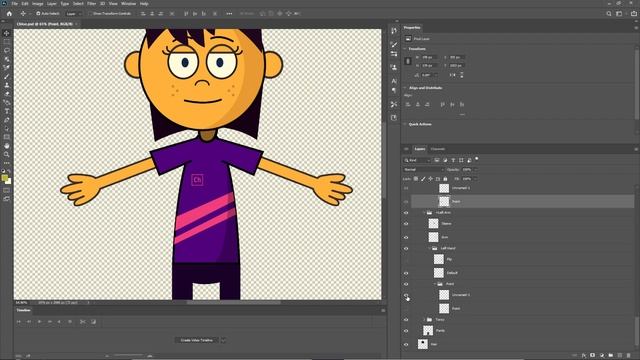The image size is (640, 360).
Task: Collapse the Transform section in Properties
Action: (x=405, y=49)
